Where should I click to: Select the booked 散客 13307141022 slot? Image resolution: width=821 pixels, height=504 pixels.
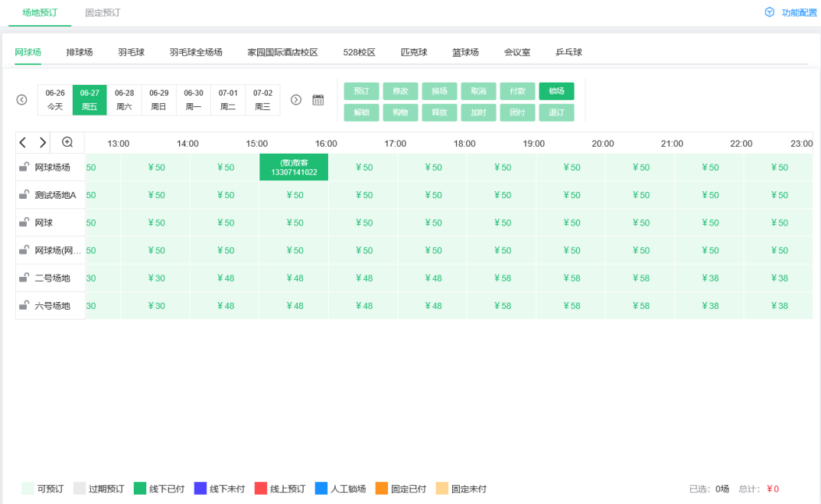coord(293,167)
